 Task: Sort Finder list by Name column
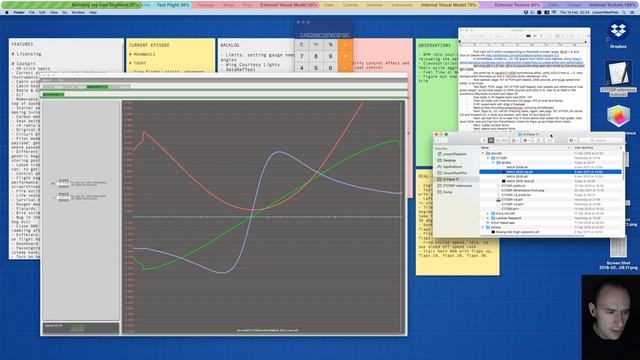click(x=525, y=148)
